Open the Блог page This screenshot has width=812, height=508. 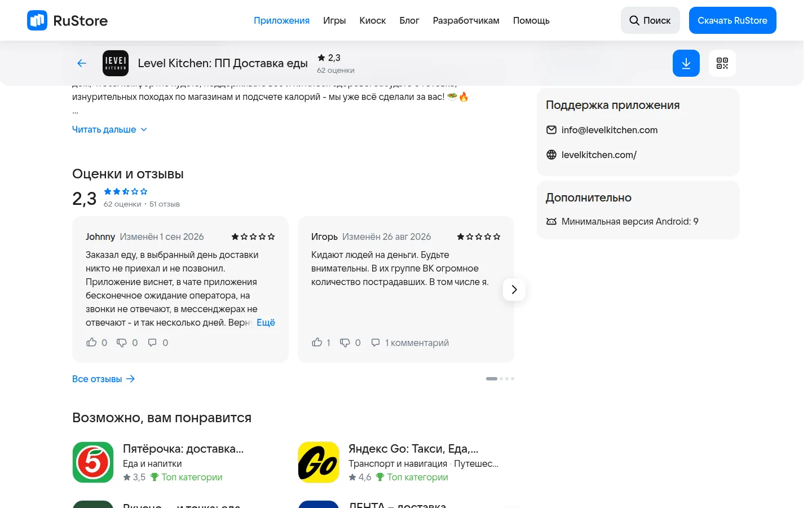409,20
